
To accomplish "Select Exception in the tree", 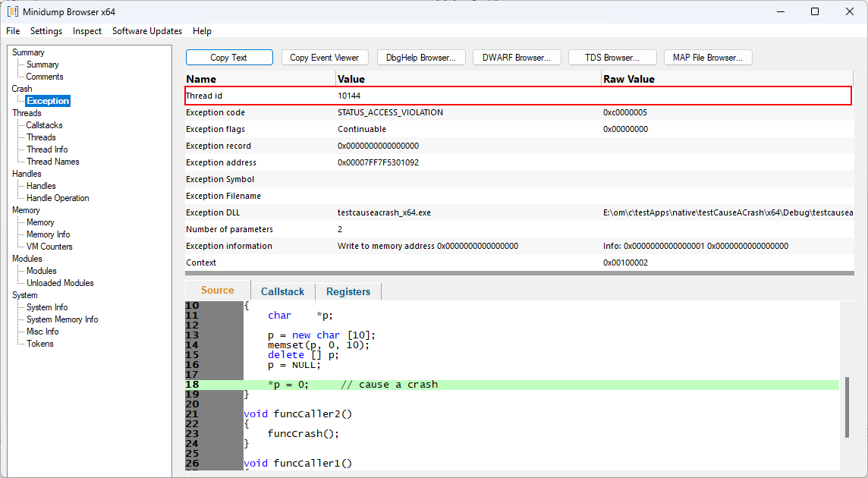I will (x=48, y=101).
